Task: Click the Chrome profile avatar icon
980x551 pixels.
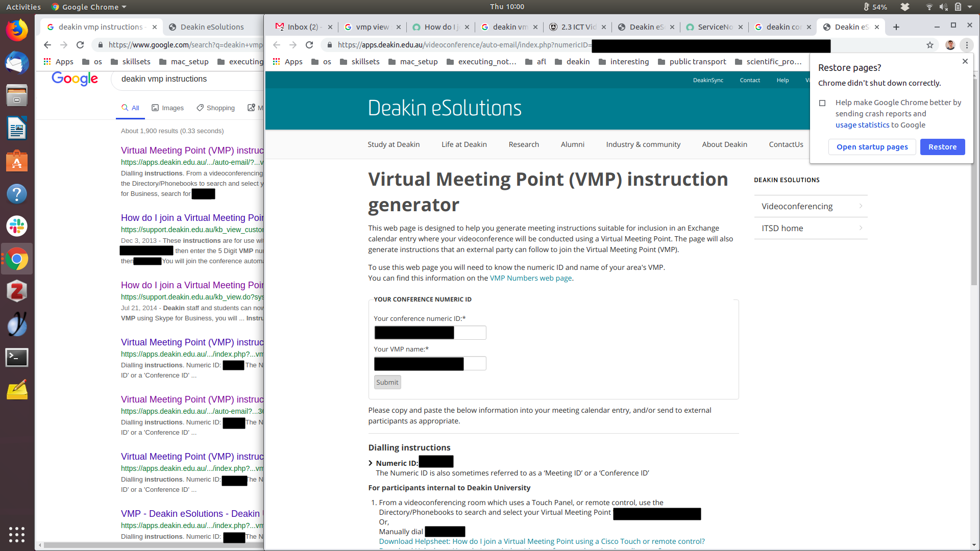Action: point(950,45)
